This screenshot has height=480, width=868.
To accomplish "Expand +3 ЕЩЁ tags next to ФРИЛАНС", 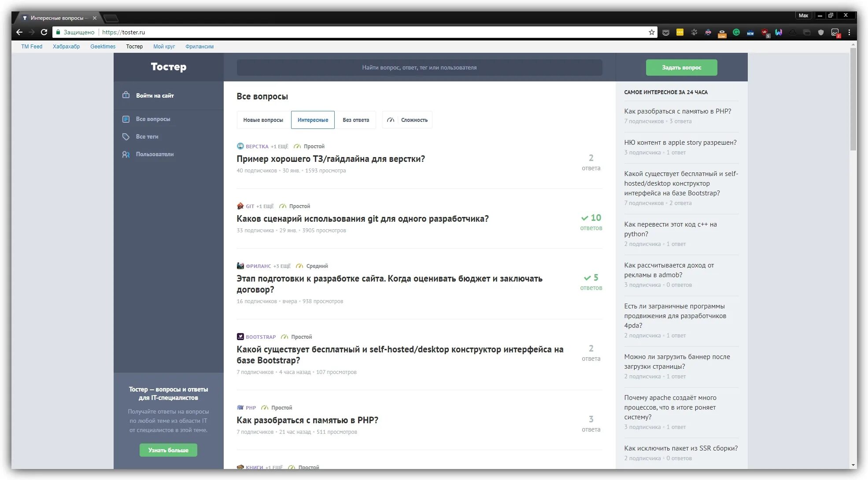I will [x=282, y=266].
